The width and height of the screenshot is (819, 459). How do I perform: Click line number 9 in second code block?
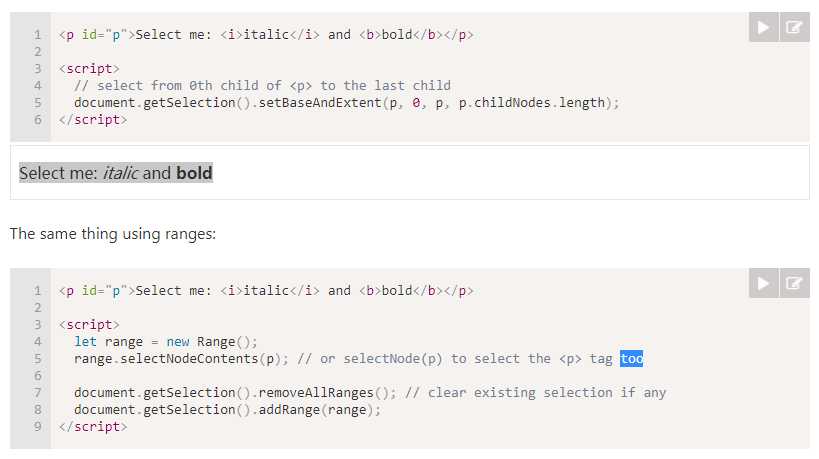click(38, 427)
